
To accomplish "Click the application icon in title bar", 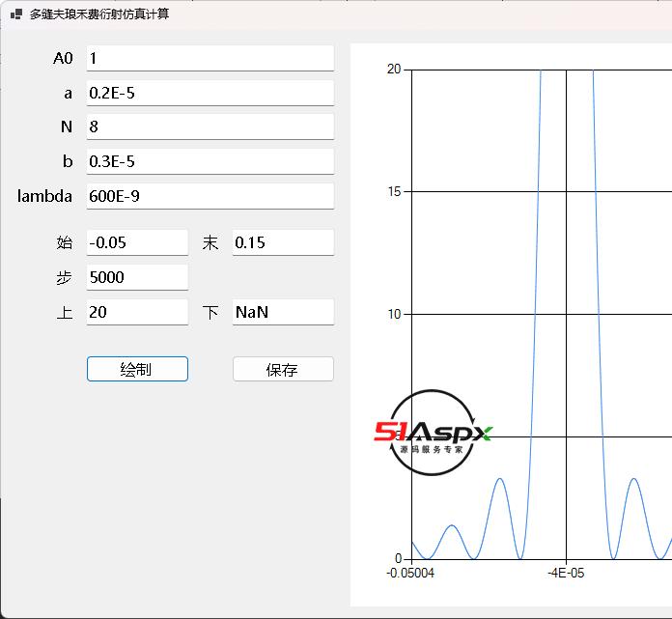I will click(16, 14).
